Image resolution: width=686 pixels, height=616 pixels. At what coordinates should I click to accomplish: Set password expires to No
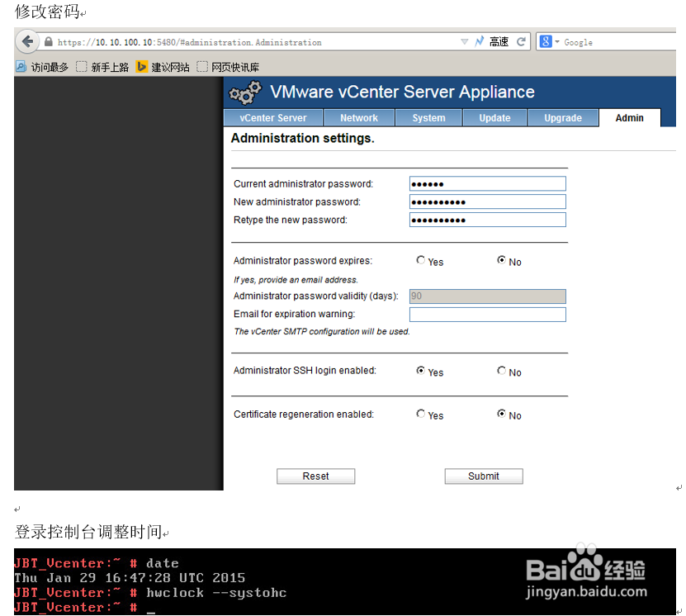click(x=501, y=260)
